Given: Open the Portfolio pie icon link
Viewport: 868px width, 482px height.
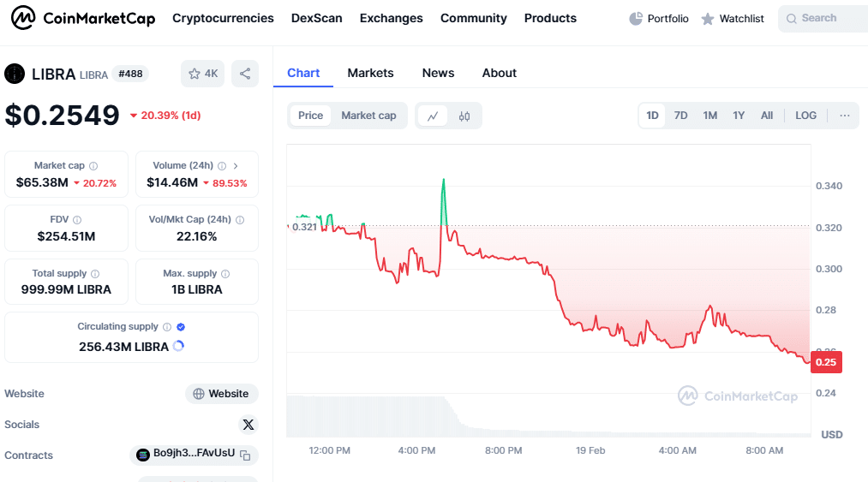Looking at the screenshot, I should (659, 19).
